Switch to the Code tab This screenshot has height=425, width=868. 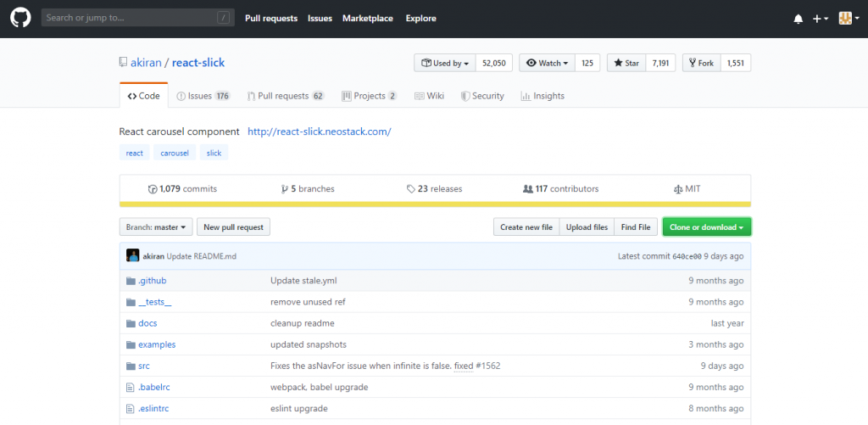(143, 96)
